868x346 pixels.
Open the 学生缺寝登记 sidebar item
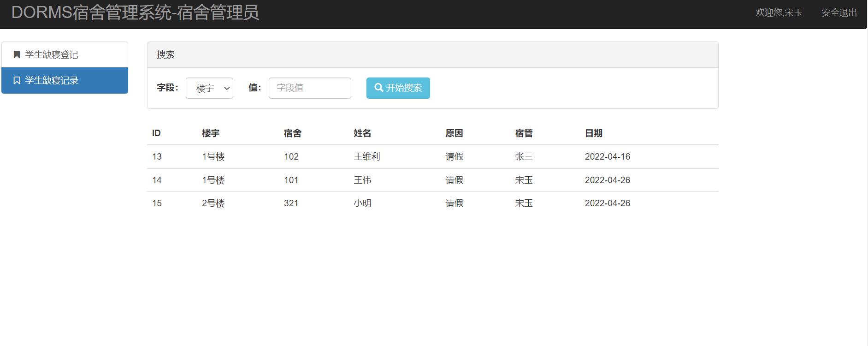click(65, 54)
